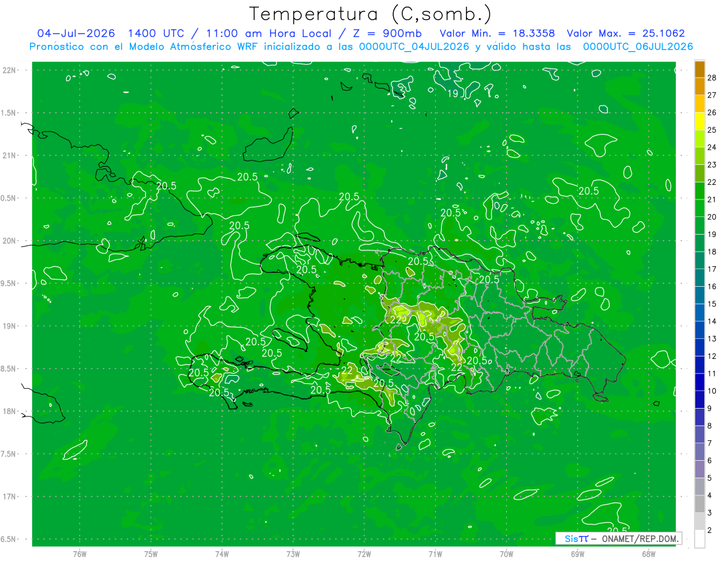Select the "Z = 900mb" level label
This screenshot has height=562, width=728.
pos(386,33)
